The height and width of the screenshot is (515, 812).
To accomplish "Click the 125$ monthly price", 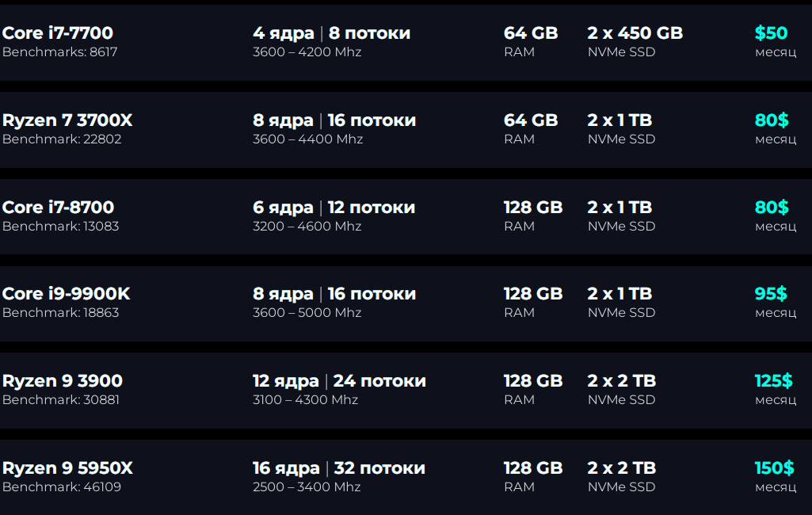I will tap(774, 381).
